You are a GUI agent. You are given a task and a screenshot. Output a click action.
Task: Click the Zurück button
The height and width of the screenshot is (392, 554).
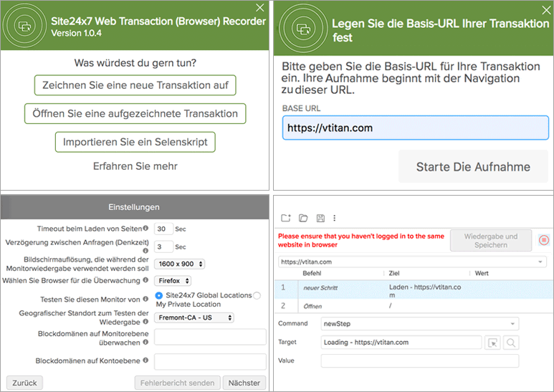(24, 383)
